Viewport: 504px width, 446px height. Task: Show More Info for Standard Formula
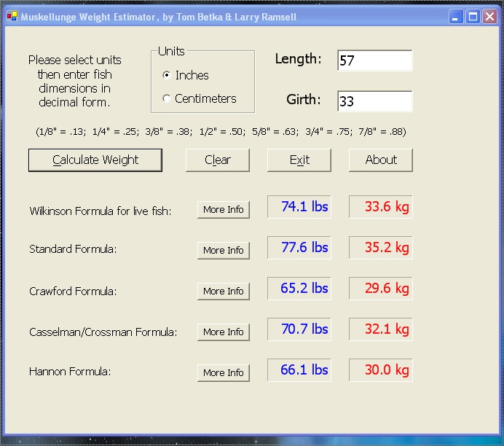tap(224, 250)
